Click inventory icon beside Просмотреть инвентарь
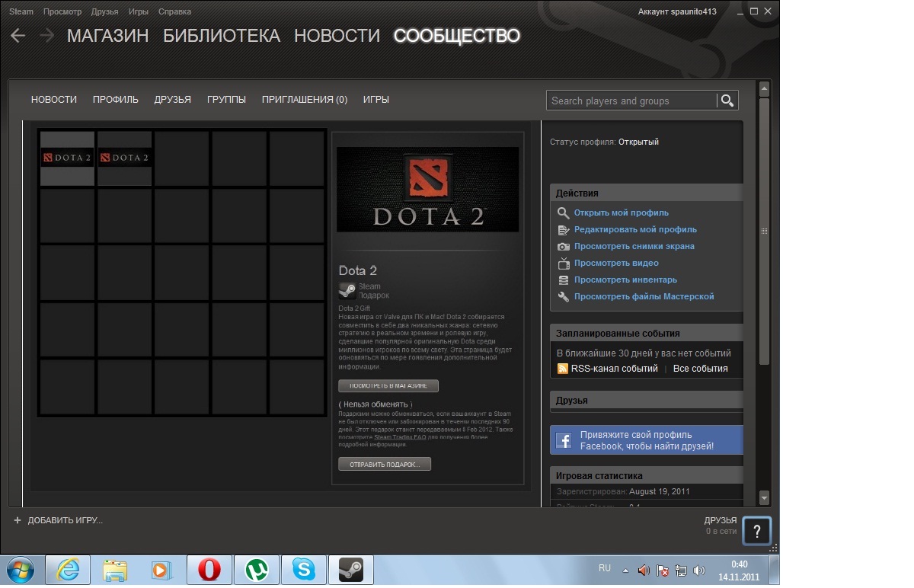This screenshot has width=914, height=588. click(x=564, y=280)
